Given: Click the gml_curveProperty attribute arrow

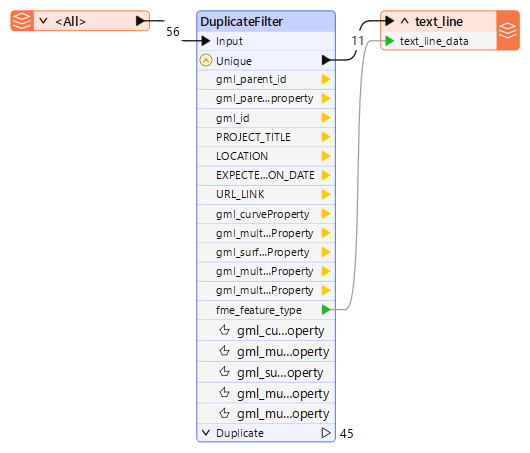Looking at the screenshot, I should click(x=326, y=214).
